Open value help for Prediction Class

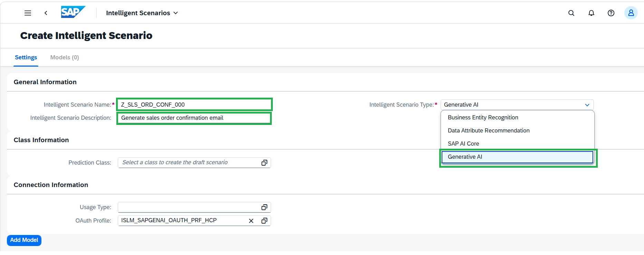pos(265,163)
